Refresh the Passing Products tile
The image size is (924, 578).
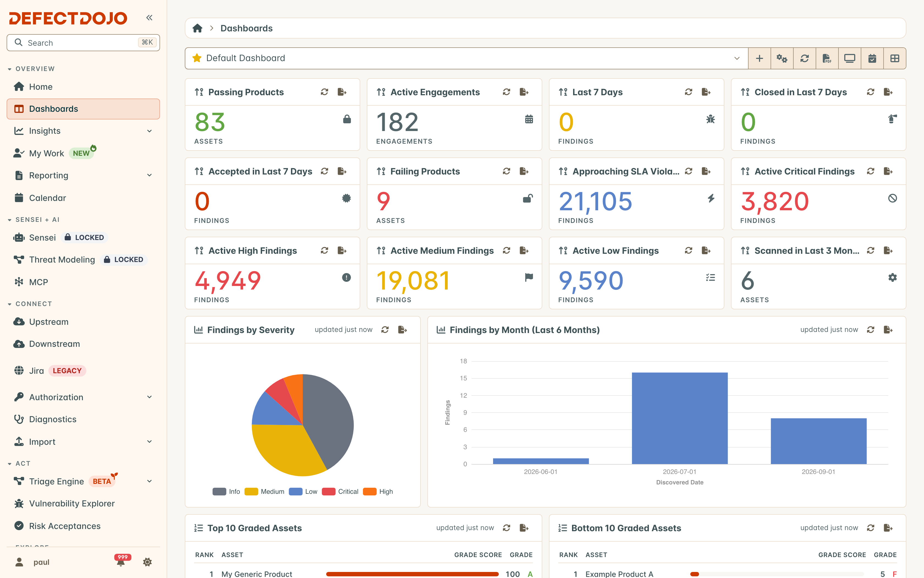coord(324,92)
